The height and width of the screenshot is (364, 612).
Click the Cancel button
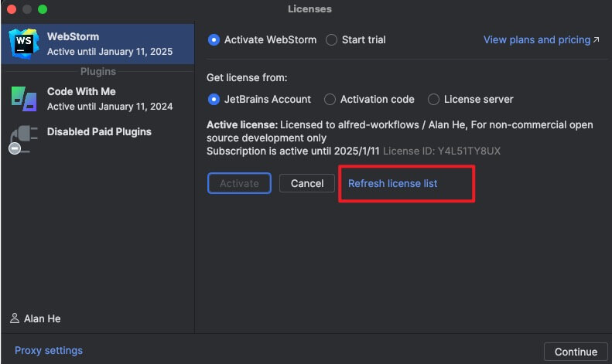[x=307, y=183]
